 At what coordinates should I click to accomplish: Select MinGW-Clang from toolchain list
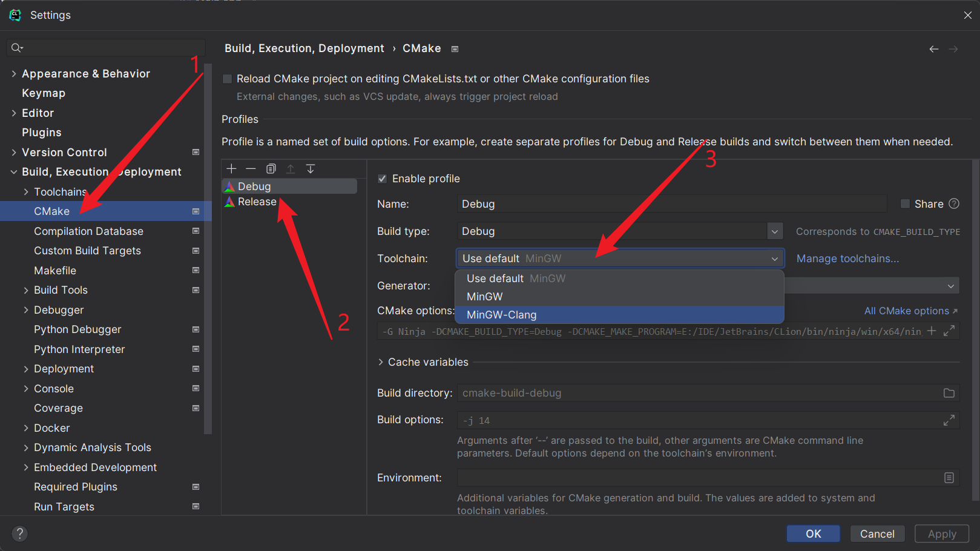click(501, 315)
